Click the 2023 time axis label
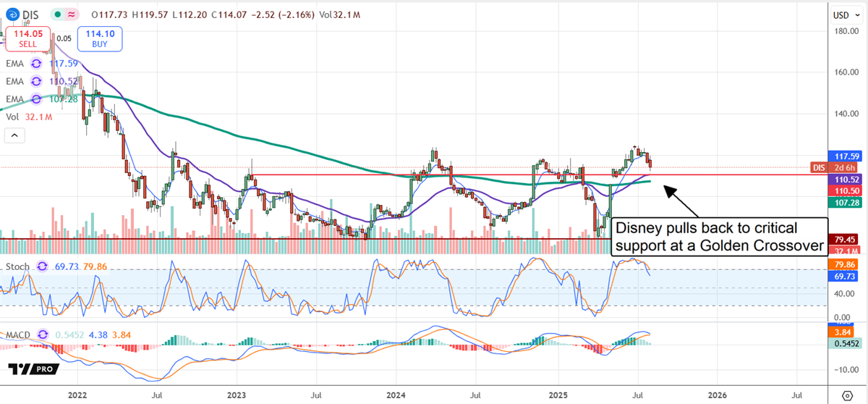The width and height of the screenshot is (868, 404). [x=237, y=395]
